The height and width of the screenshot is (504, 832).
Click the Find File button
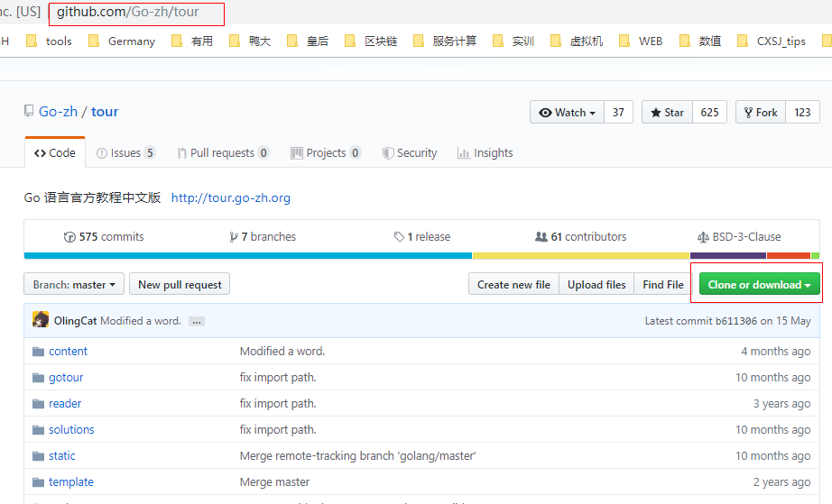point(663,285)
